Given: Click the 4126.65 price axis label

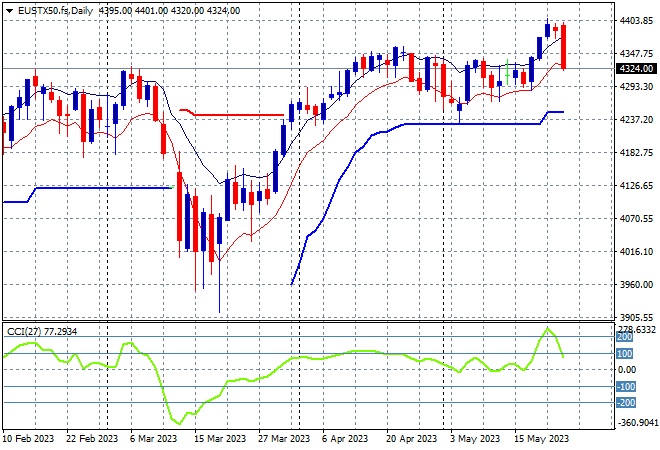Looking at the screenshot, I should coord(636,186).
